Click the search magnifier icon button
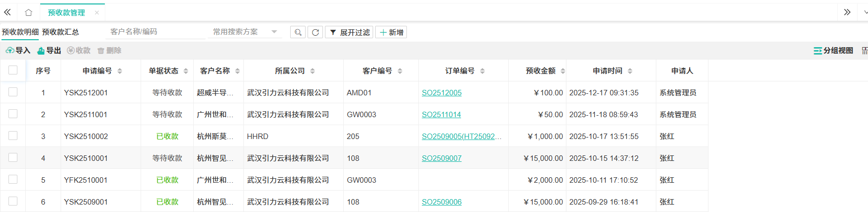 click(x=298, y=32)
